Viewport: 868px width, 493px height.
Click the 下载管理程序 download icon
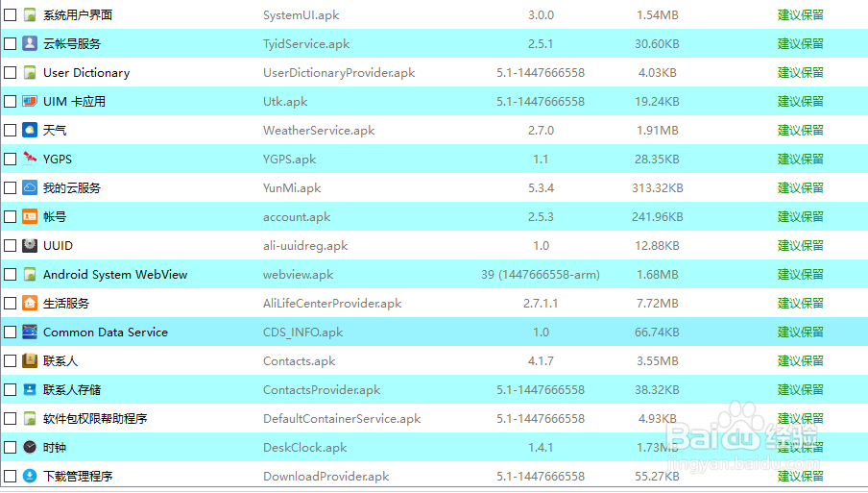pyautogui.click(x=30, y=476)
